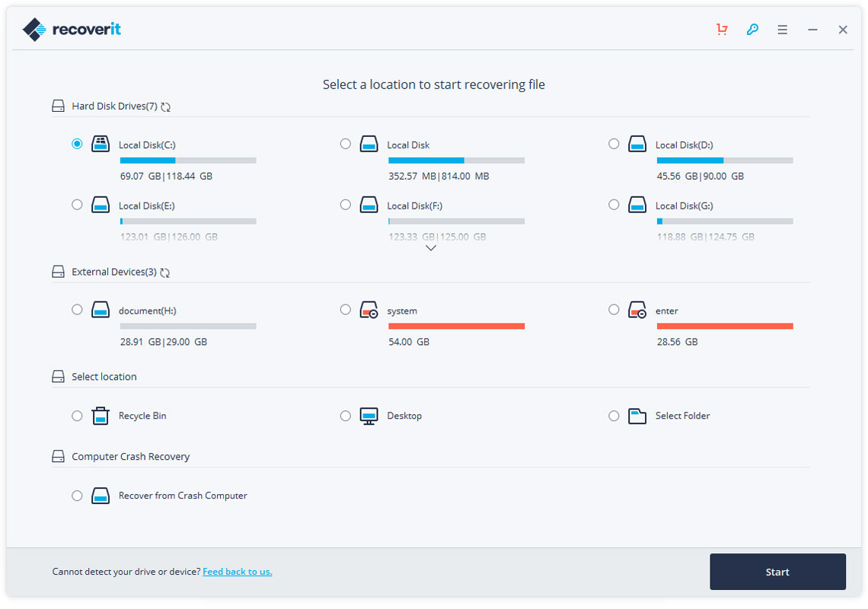Click the key activation icon
The image size is (868, 609).
click(752, 29)
